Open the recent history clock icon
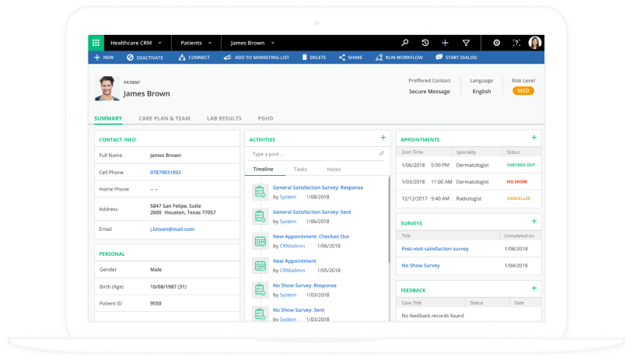 [x=425, y=43]
